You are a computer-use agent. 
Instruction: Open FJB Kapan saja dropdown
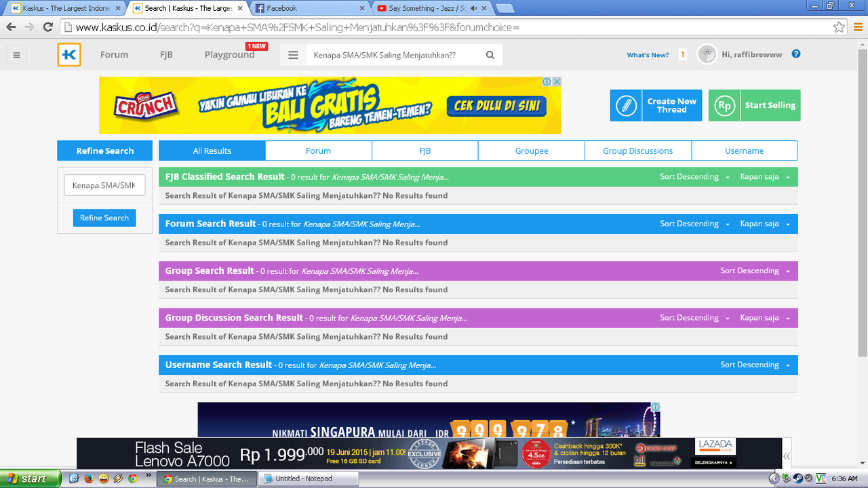click(765, 177)
